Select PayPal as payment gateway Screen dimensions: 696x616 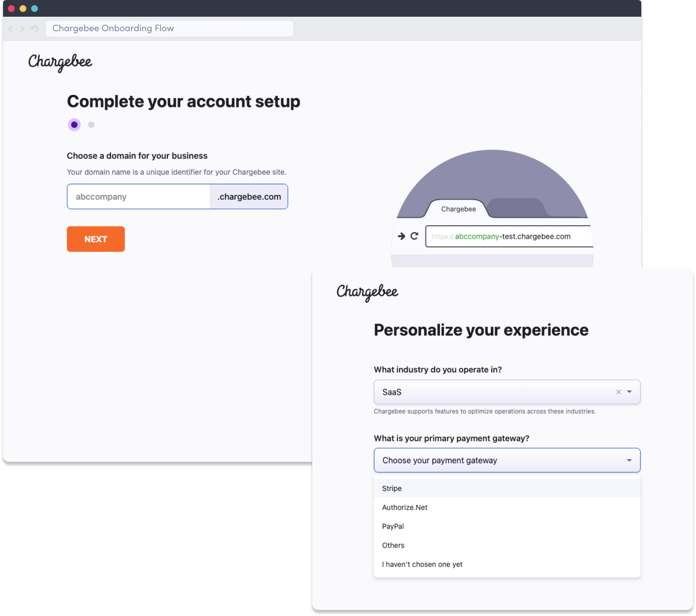click(x=393, y=526)
